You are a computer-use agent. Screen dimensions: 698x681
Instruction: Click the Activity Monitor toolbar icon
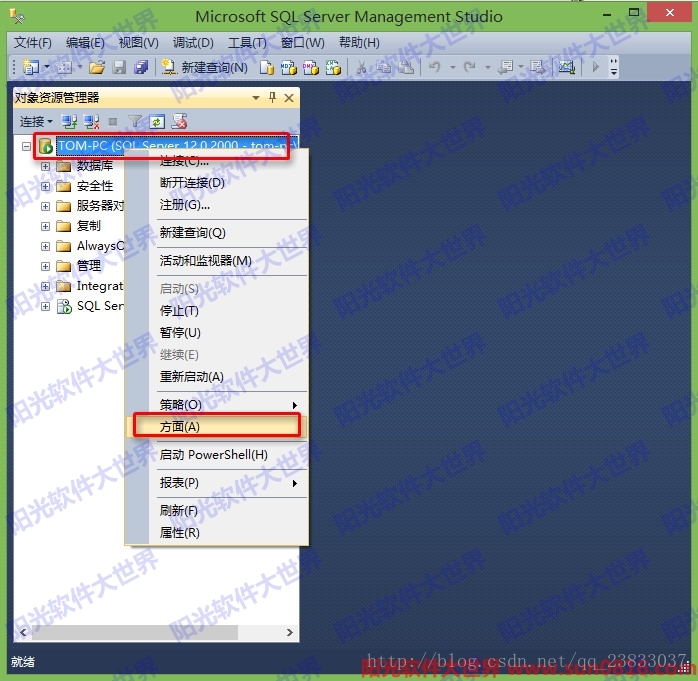pyautogui.click(x=567, y=67)
